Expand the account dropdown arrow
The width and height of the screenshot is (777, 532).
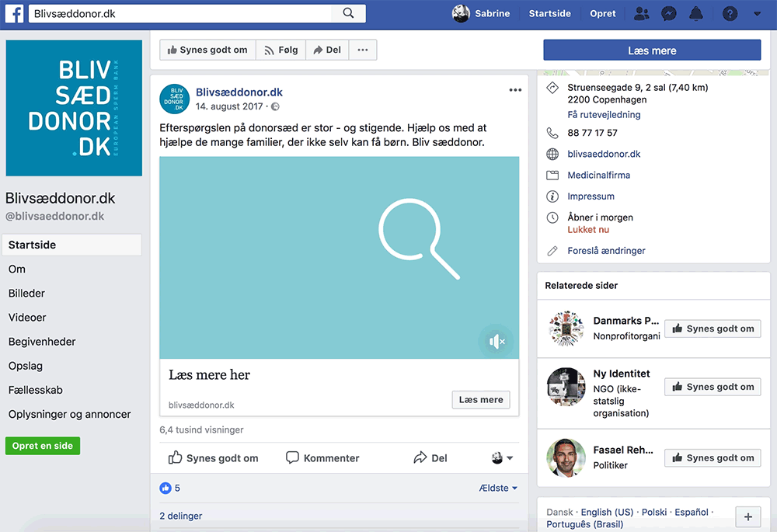[757, 14]
